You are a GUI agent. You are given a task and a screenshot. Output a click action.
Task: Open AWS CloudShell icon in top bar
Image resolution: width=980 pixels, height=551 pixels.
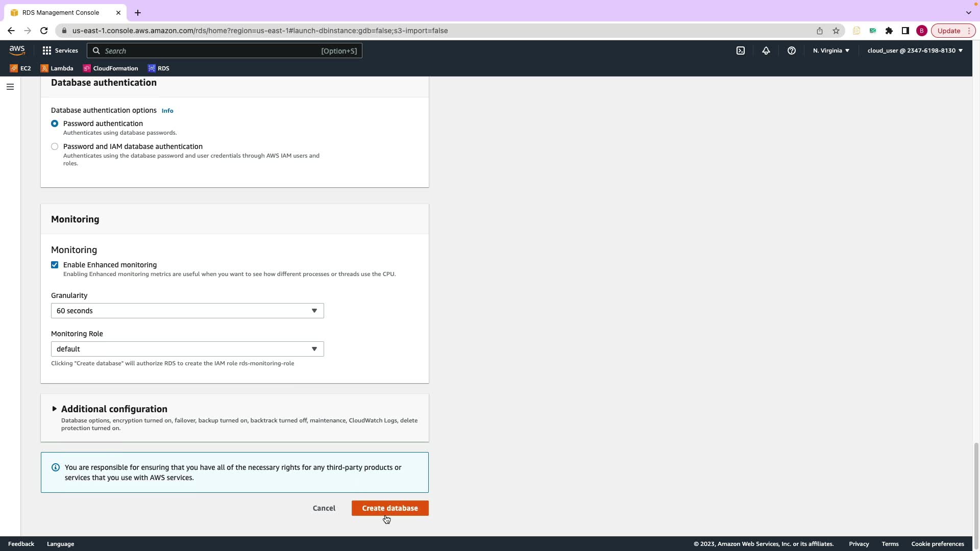click(740, 51)
